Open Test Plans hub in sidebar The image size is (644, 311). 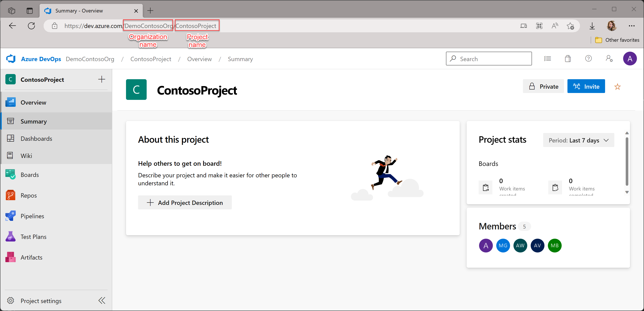click(x=33, y=237)
